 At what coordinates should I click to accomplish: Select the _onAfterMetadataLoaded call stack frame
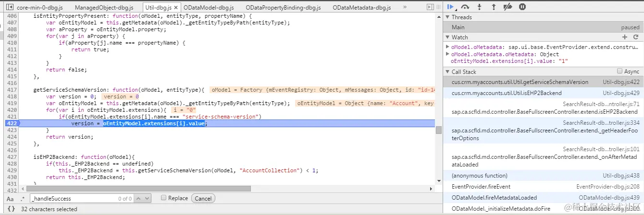543,157
